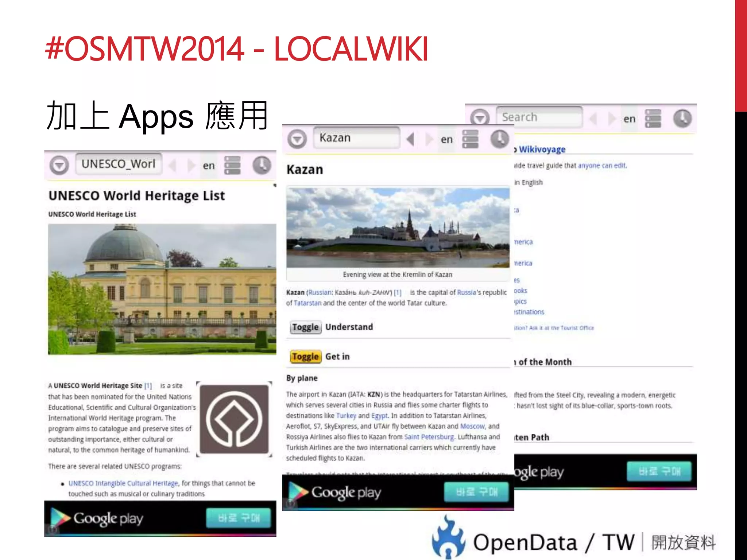Follow the Tatarstan link
This screenshot has width=747, height=560.
(x=307, y=303)
